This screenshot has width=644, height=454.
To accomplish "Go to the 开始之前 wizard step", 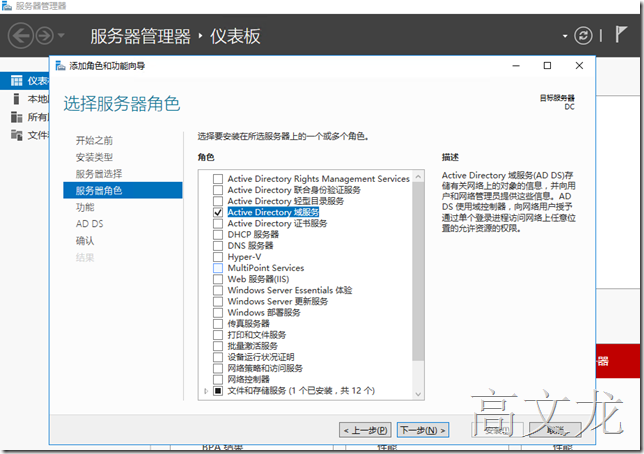I will pos(94,141).
